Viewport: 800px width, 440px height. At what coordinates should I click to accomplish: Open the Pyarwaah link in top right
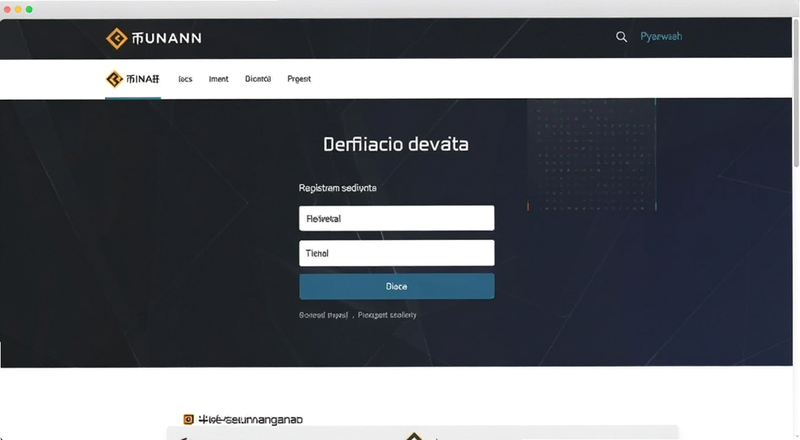(x=661, y=37)
